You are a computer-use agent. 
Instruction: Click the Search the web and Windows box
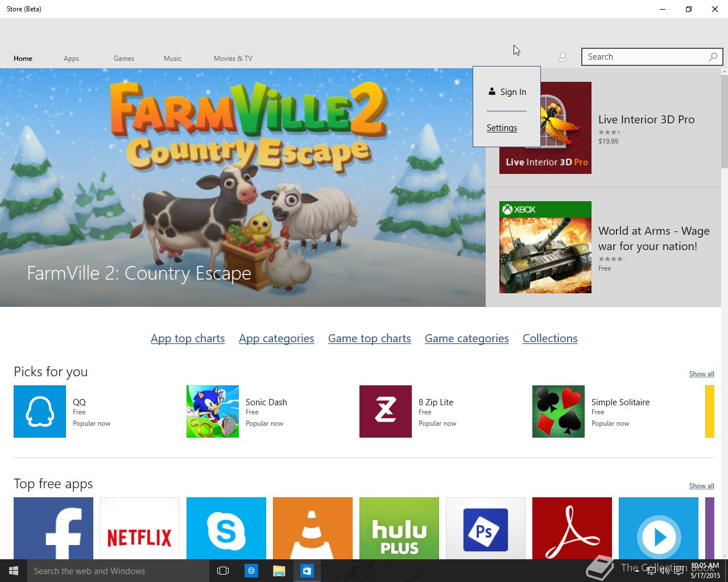tap(118, 571)
